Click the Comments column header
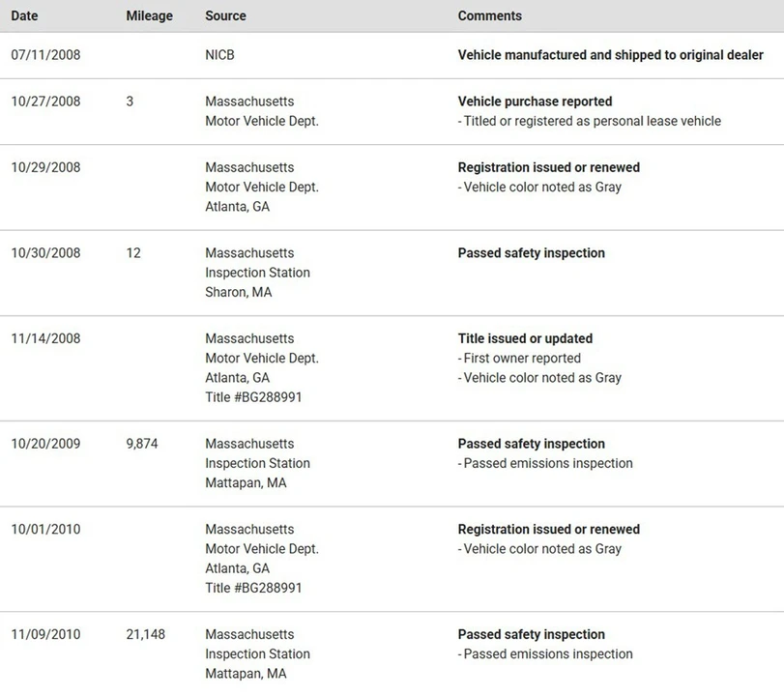 click(489, 16)
